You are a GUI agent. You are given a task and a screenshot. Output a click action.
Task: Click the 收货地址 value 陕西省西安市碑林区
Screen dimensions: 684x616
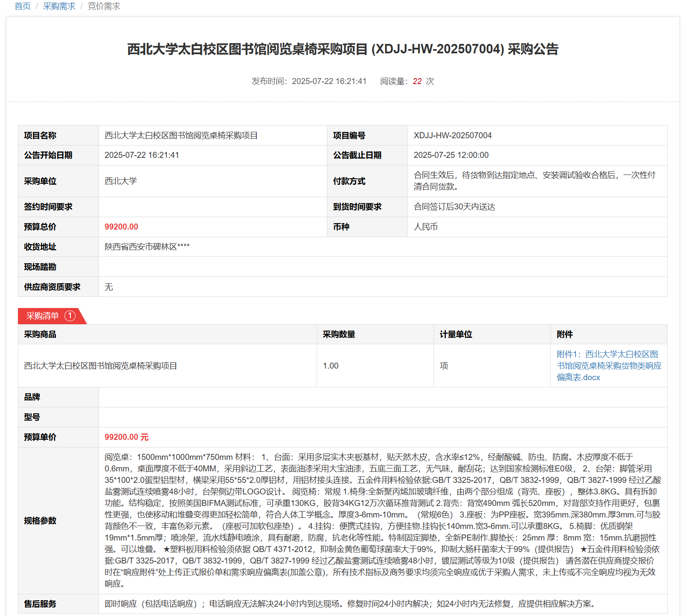[x=147, y=247]
